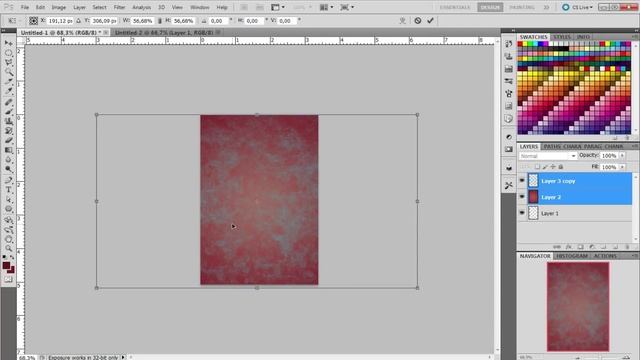The width and height of the screenshot is (640, 360).
Task: Select the Clone Stamp tool
Action: pyautogui.click(x=9, y=121)
